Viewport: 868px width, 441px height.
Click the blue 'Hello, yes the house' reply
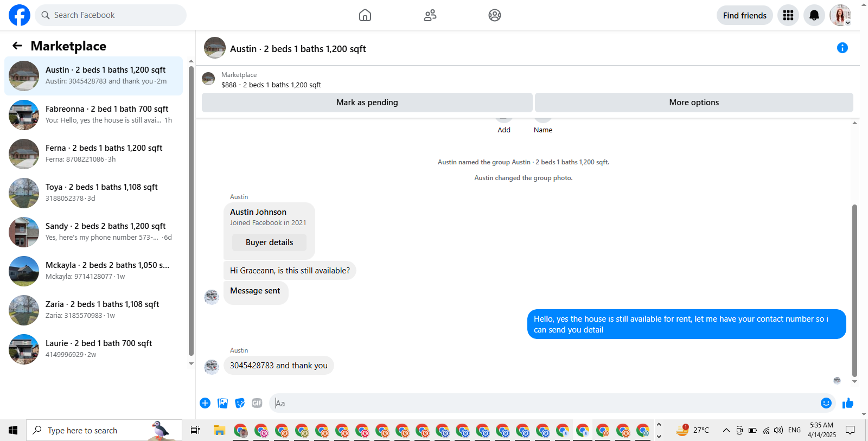coord(686,324)
